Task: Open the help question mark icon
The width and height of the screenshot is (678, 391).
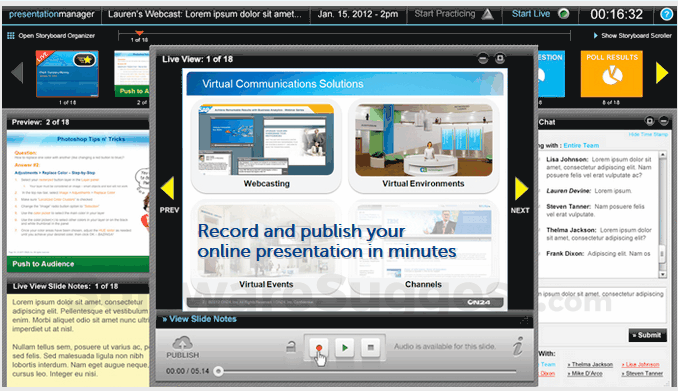Action: click(666, 14)
